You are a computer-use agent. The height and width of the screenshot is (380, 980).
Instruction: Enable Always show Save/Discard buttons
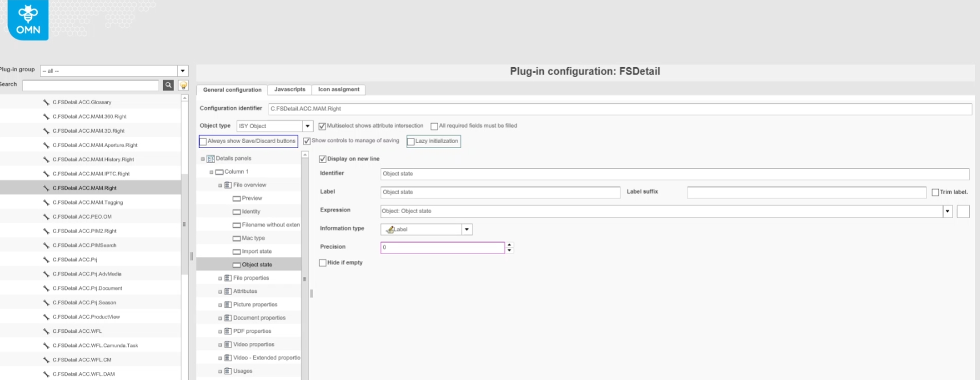click(203, 141)
